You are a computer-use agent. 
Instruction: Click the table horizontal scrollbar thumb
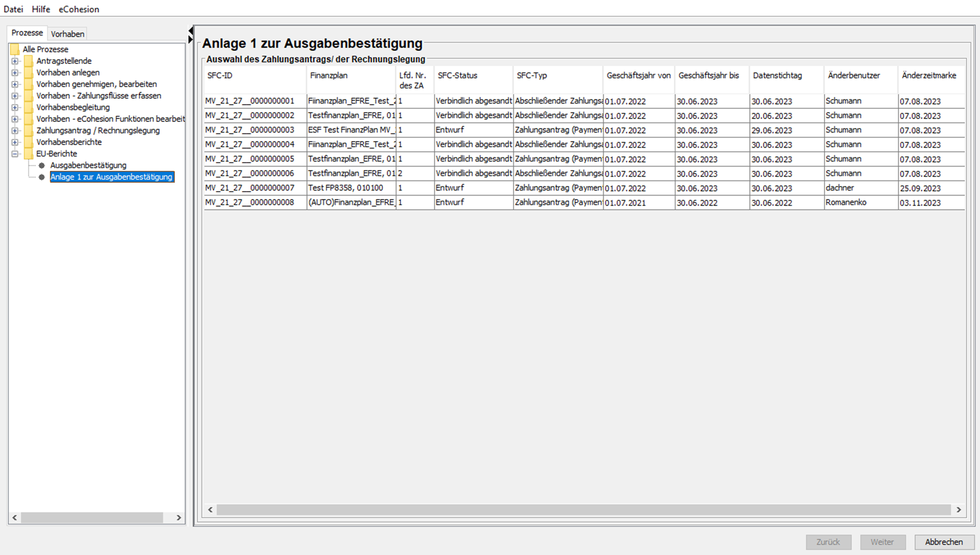(x=584, y=510)
